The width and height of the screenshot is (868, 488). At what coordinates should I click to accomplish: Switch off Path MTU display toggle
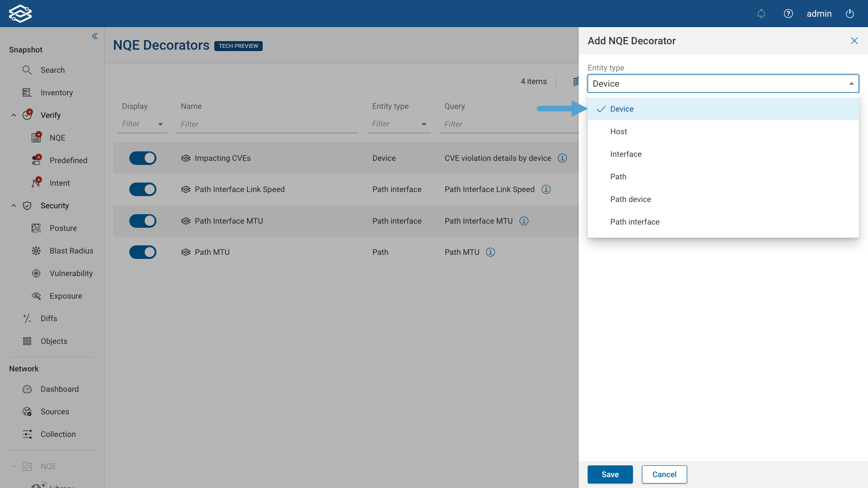(143, 252)
